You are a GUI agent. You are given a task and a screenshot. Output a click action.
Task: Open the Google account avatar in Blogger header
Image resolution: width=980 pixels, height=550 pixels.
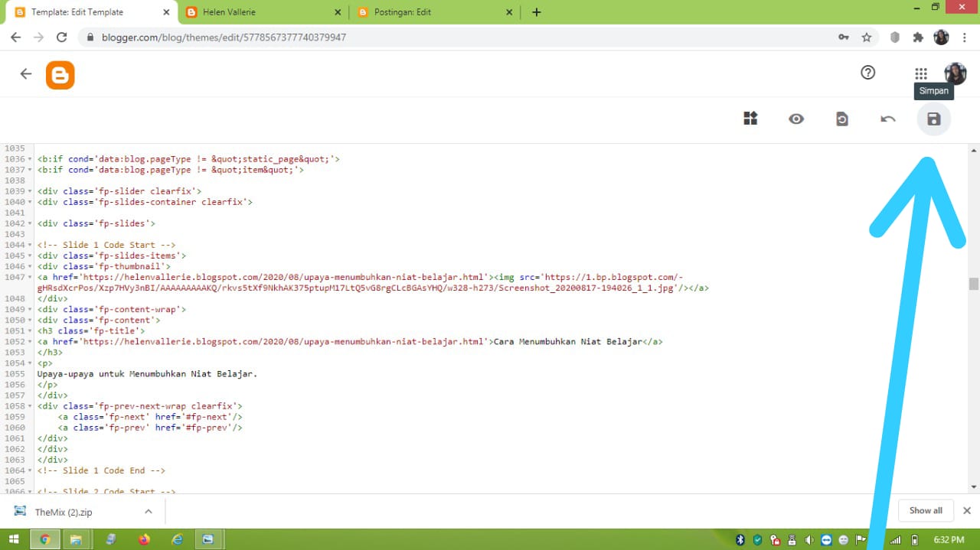(x=955, y=73)
